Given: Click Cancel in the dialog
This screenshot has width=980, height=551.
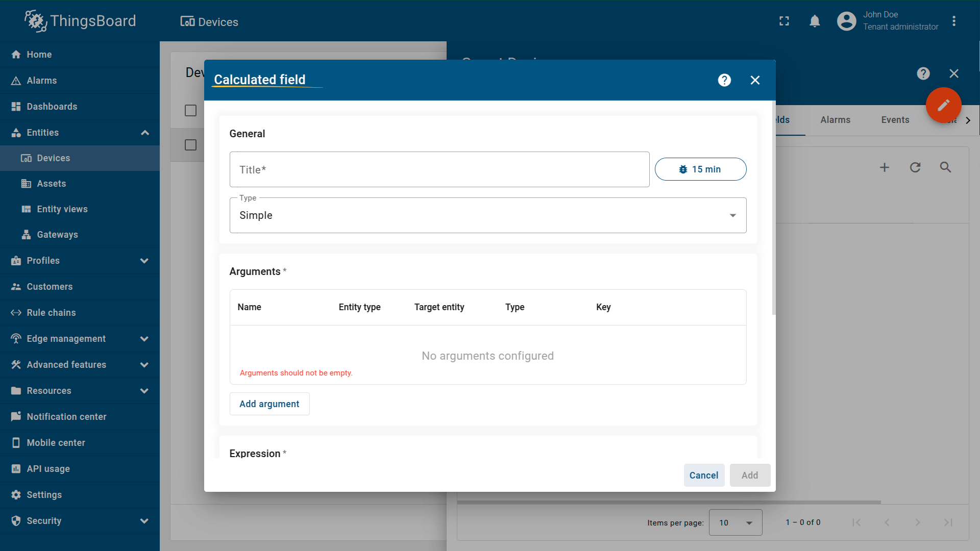Looking at the screenshot, I should [x=703, y=475].
